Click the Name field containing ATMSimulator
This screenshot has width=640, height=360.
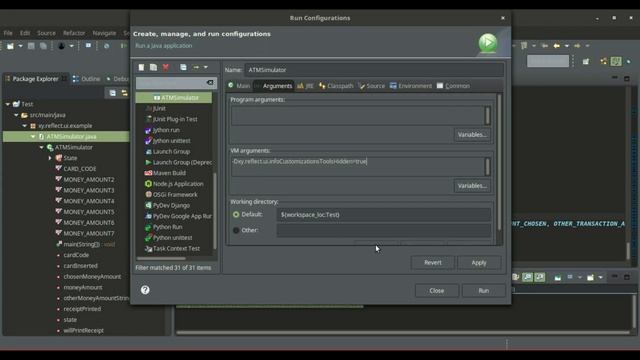[x=374, y=70]
